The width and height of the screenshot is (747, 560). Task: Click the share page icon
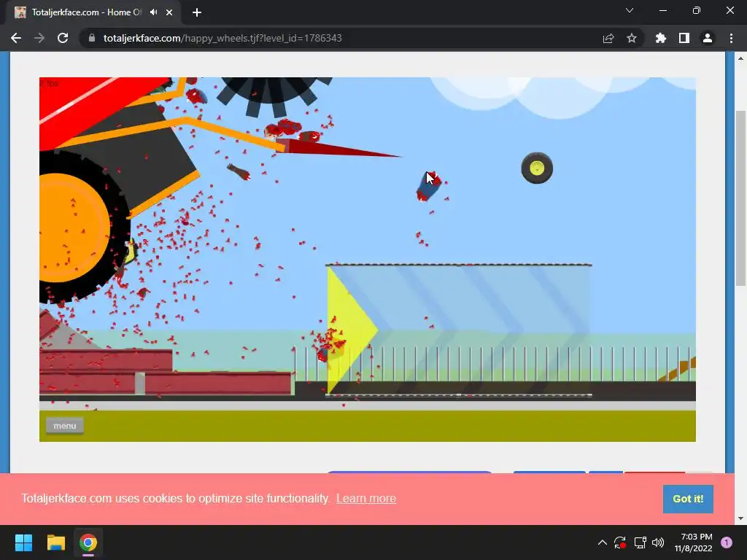608,38
